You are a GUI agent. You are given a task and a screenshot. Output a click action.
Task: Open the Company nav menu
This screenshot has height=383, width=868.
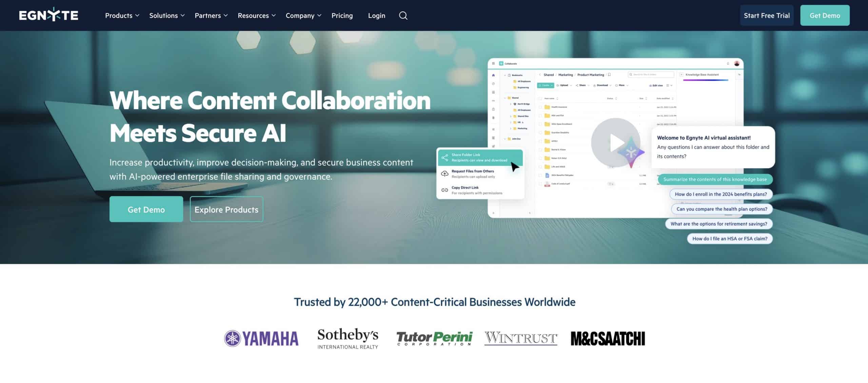coord(303,16)
